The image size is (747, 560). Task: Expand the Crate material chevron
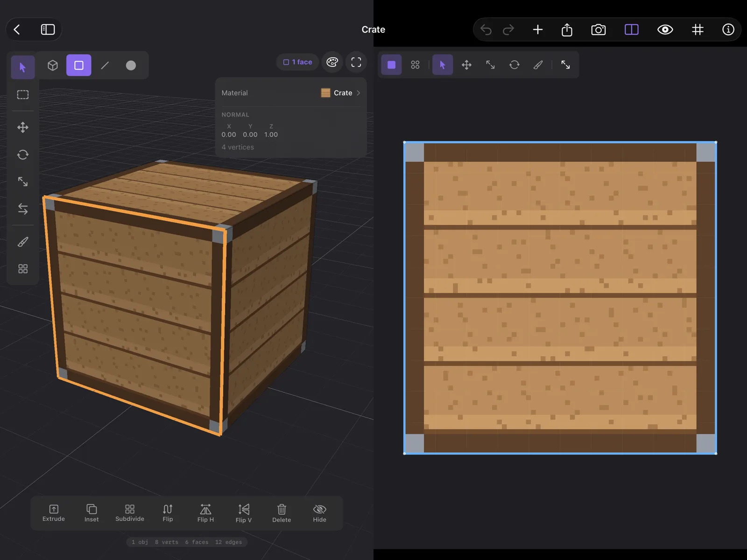pyautogui.click(x=359, y=93)
